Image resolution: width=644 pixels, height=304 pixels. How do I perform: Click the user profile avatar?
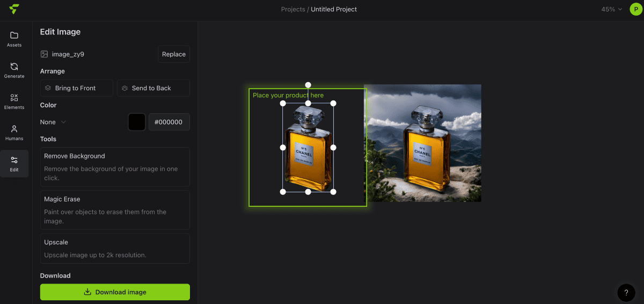click(x=635, y=9)
